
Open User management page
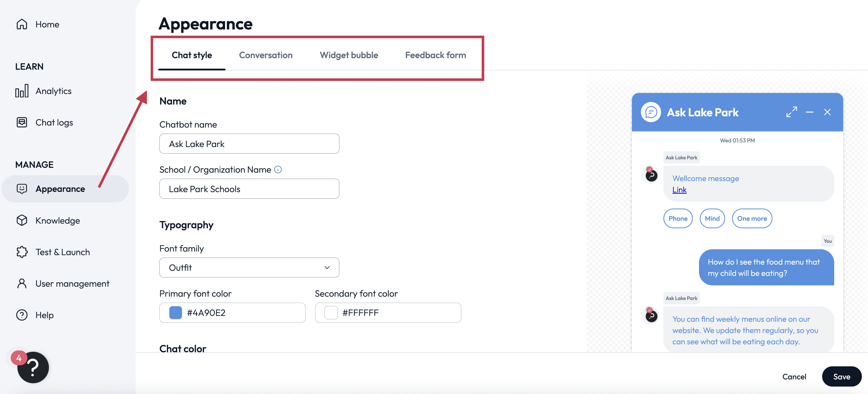click(72, 284)
